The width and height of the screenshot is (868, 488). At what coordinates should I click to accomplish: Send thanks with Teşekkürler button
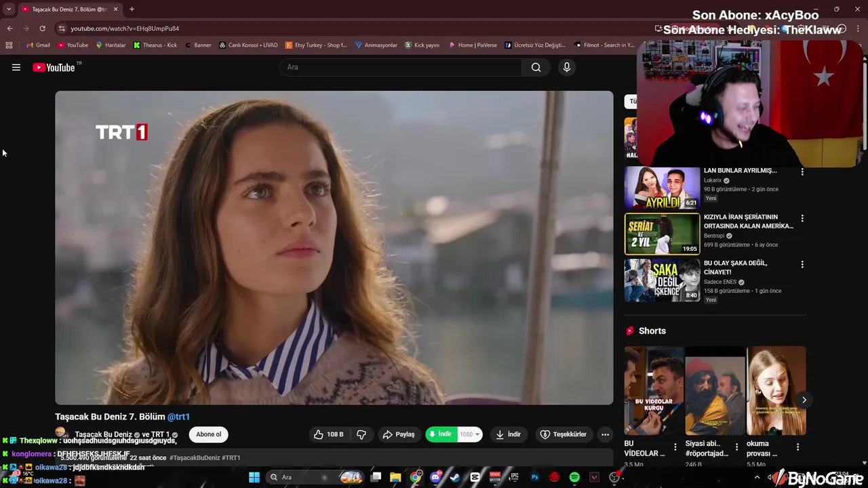[x=564, y=434]
